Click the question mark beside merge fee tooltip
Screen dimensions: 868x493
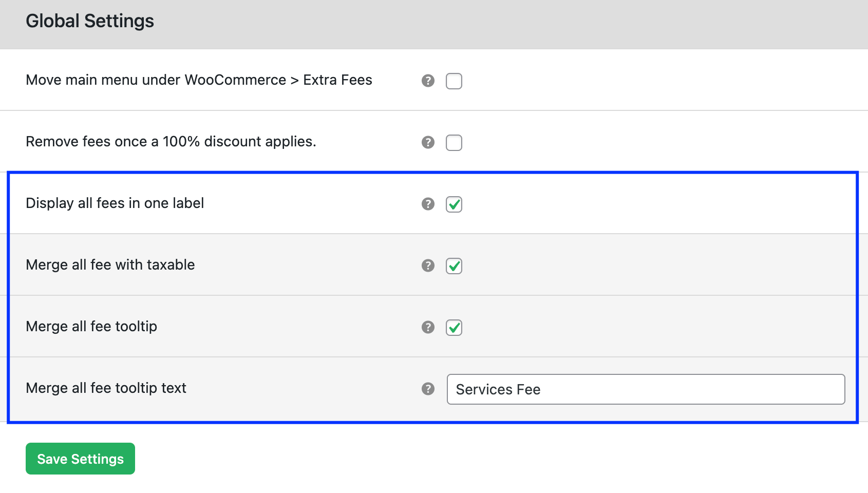coord(428,327)
